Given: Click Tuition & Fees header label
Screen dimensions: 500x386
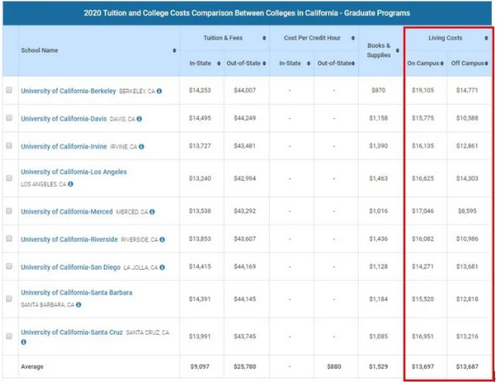Looking at the screenshot, I should pyautogui.click(x=223, y=38).
